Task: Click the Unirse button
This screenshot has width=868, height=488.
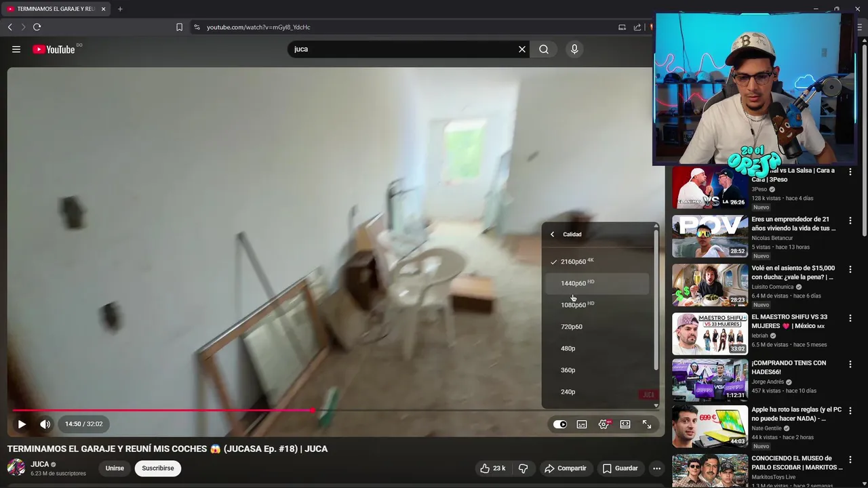Action: click(115, 468)
